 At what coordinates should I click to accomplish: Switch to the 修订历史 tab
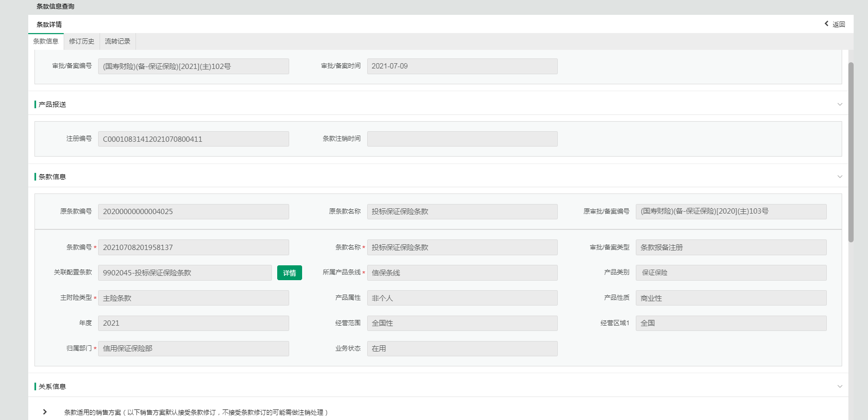point(81,41)
